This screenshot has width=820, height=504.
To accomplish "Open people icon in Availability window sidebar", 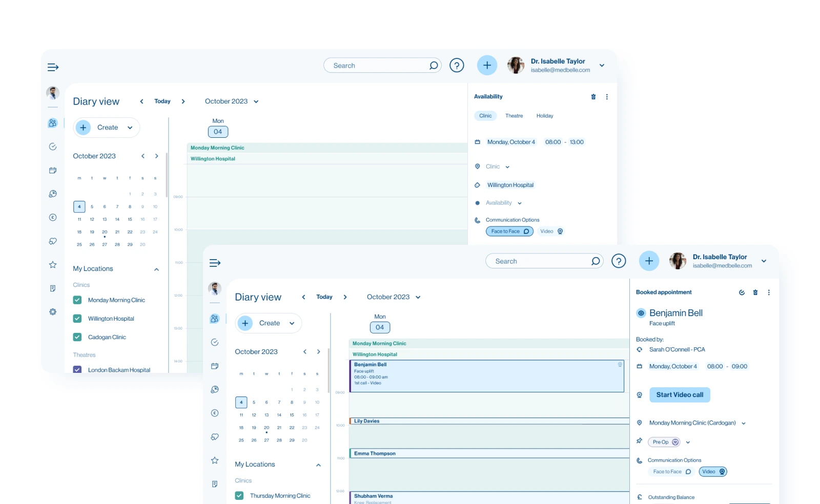I will click(x=53, y=123).
